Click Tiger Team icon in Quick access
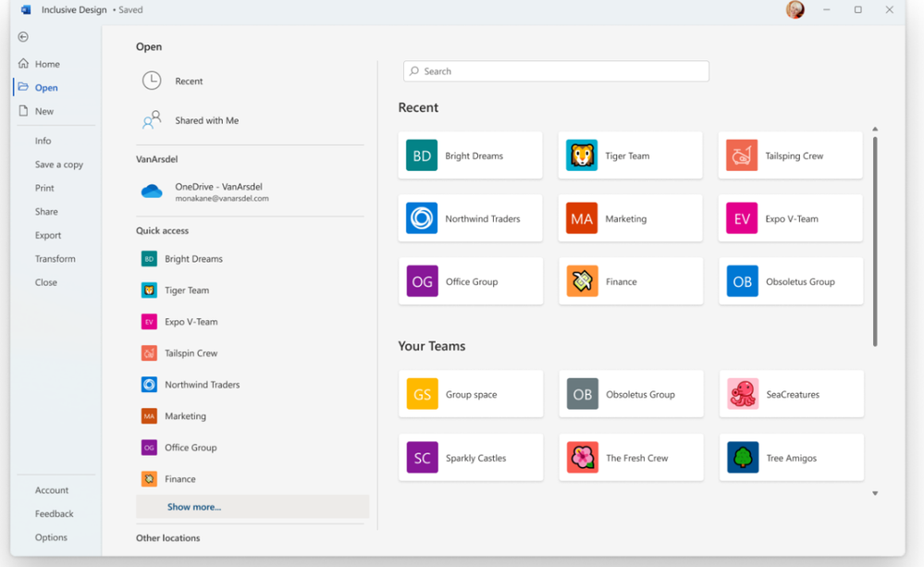Viewport: 924px width, 567px height. pos(149,290)
